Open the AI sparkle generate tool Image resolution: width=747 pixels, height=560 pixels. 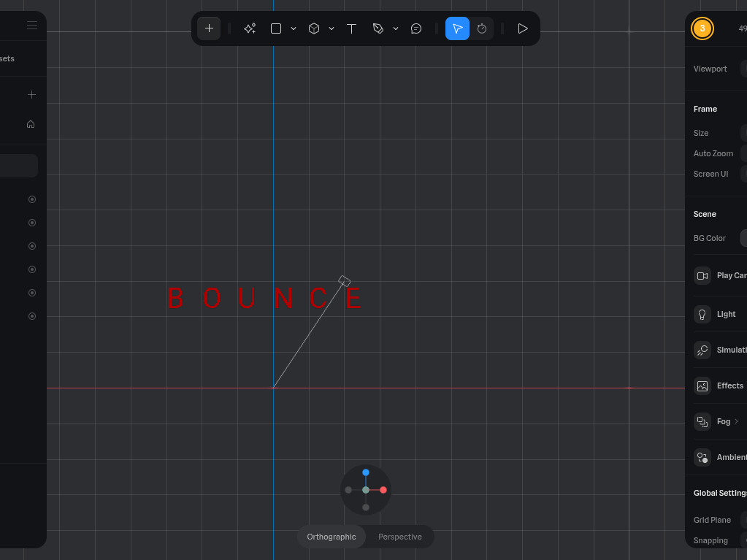[250, 28]
